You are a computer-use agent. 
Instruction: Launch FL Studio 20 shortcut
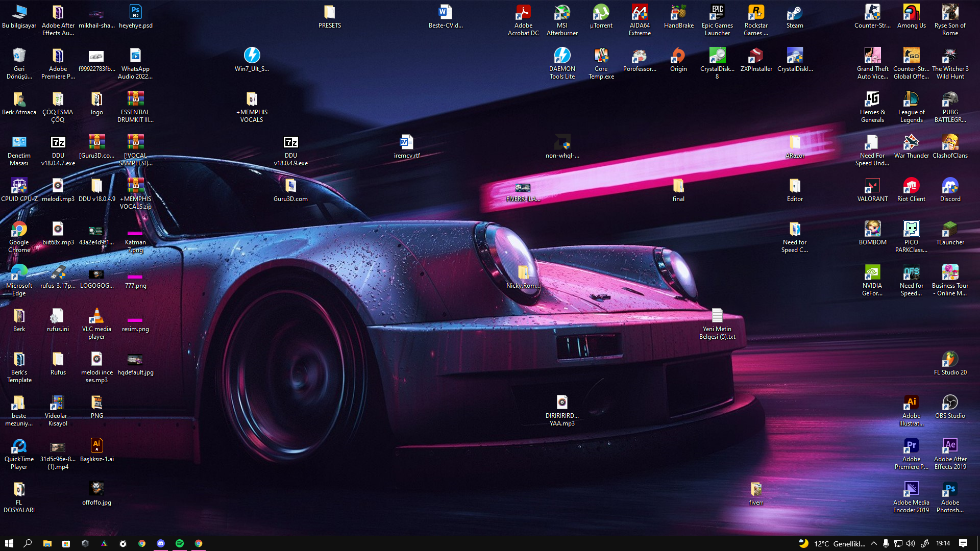(x=950, y=360)
